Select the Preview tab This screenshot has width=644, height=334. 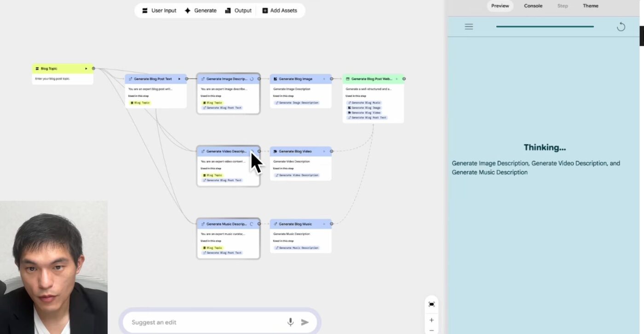(500, 6)
